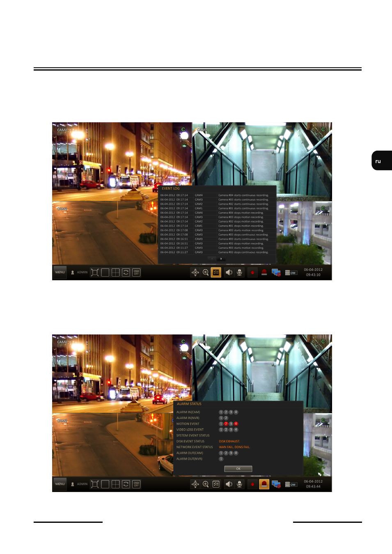392x554 pixels.
Task: Select full-screen view icon on Alarm Status screen
Action: coord(95,484)
